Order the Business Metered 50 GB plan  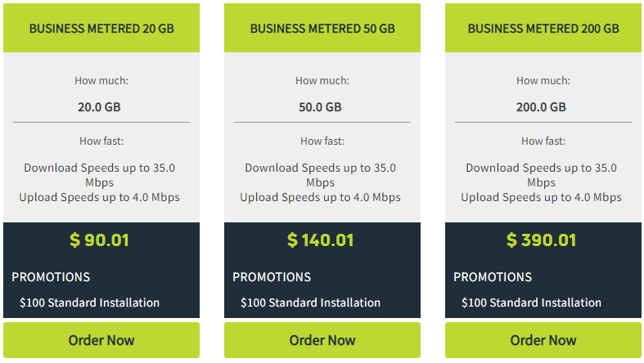click(x=322, y=340)
